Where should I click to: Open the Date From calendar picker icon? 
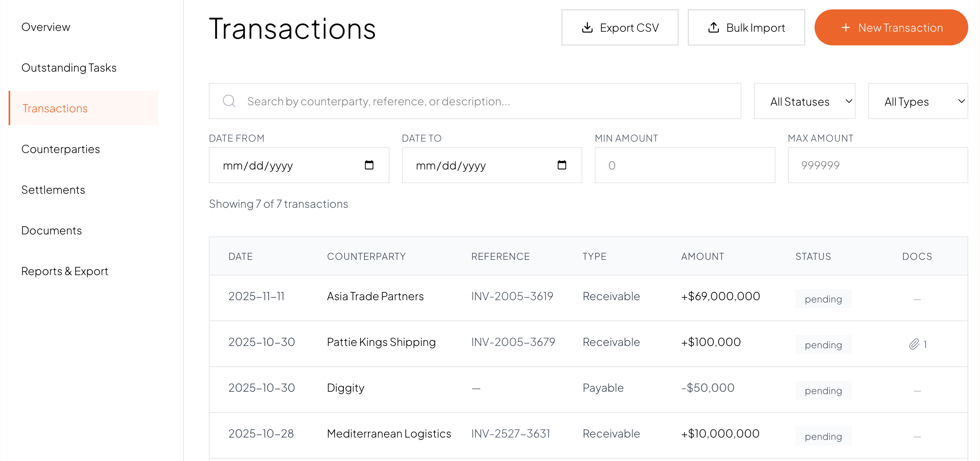tap(369, 165)
